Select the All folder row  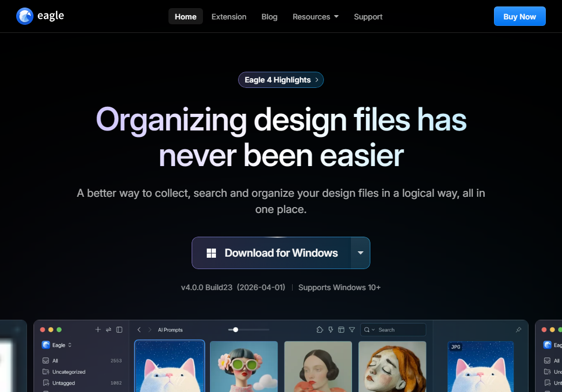(x=82, y=361)
